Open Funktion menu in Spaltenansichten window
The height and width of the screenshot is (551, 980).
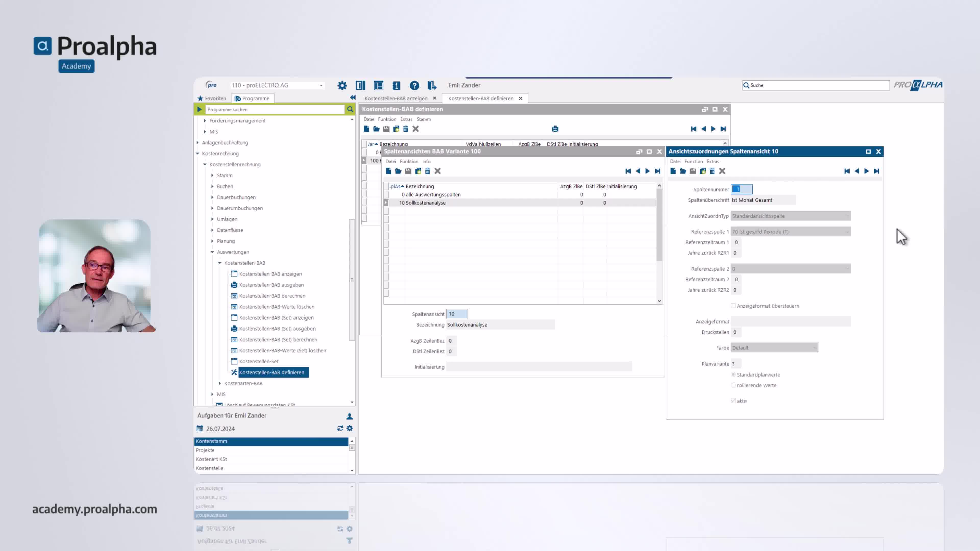coord(409,162)
